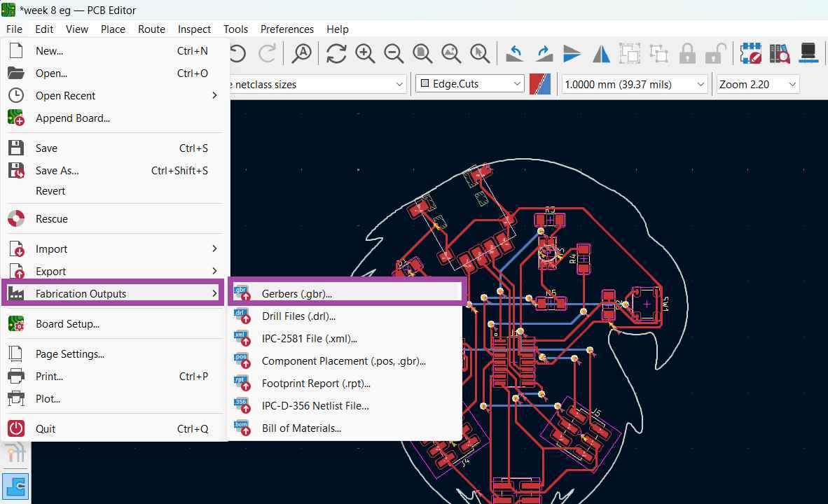This screenshot has width=828, height=504.
Task: Click the Zoom Out magnifier icon
Action: (394, 53)
